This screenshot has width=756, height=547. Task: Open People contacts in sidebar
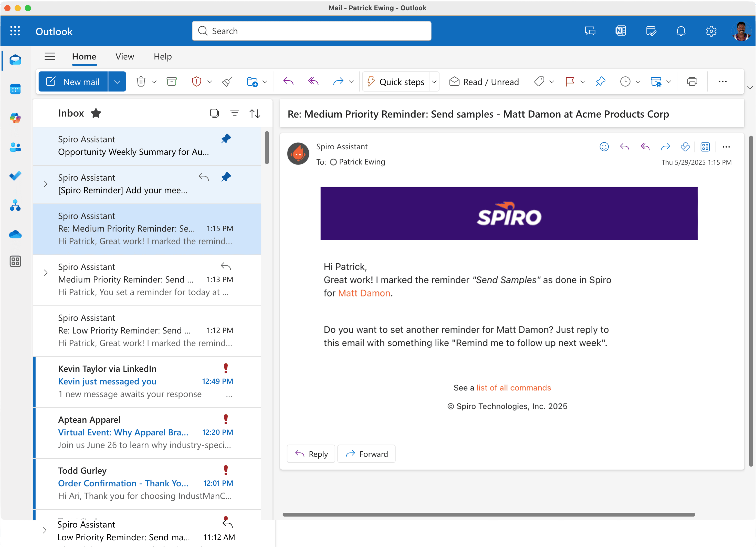point(15,147)
